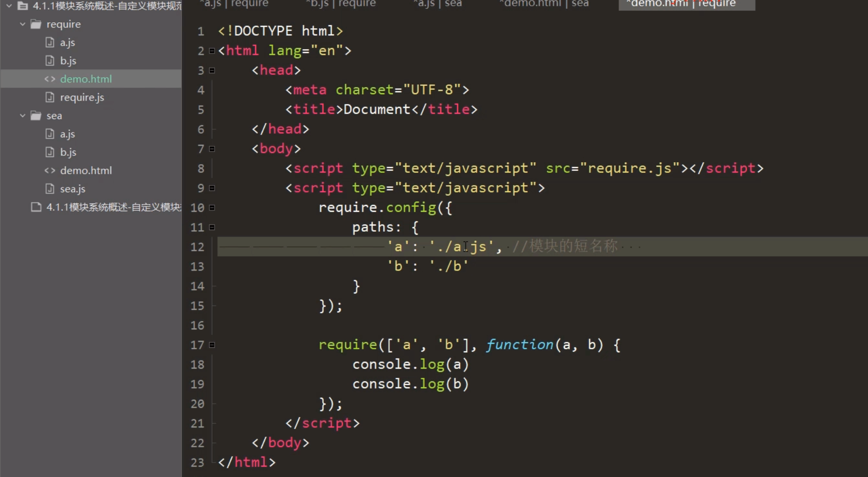Click the top-level project folder icon
Image resolution: width=868 pixels, height=477 pixels.
click(x=23, y=6)
